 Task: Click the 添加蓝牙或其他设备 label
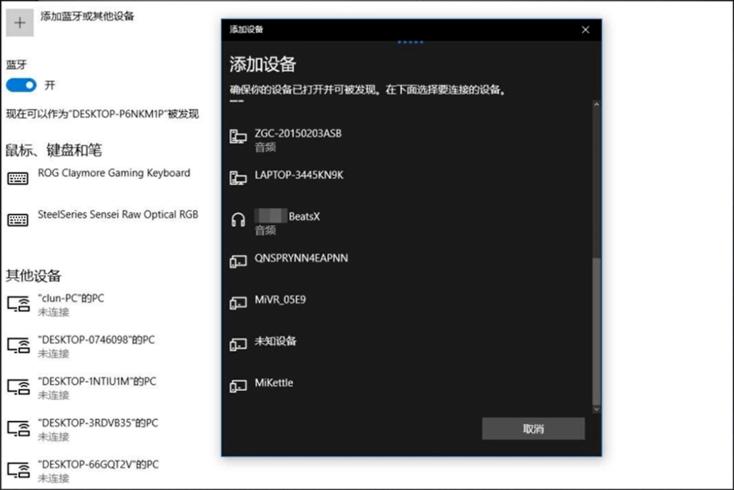87,16
